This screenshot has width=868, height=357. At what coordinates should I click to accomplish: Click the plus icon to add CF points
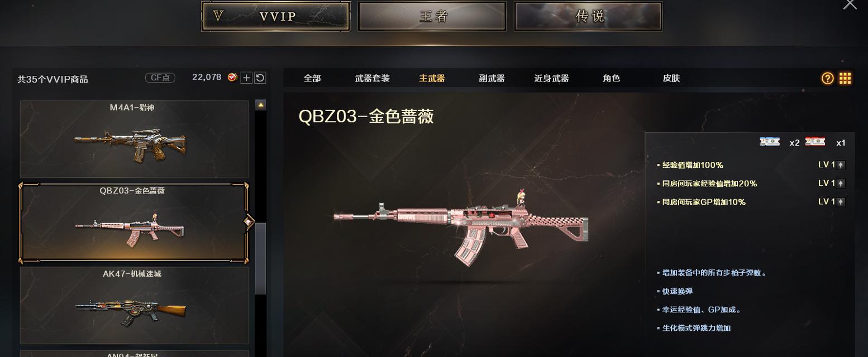pos(246,78)
